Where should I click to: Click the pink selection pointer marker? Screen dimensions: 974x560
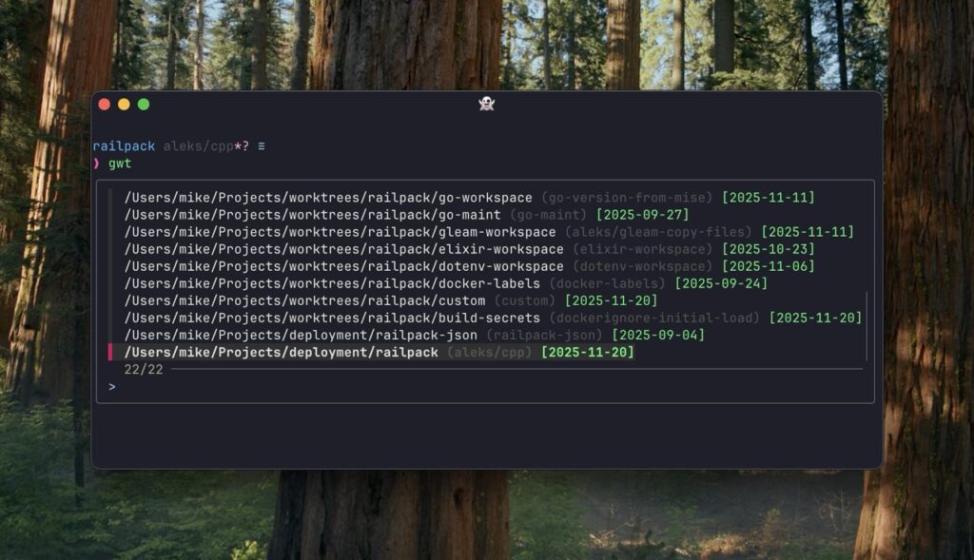click(110, 353)
